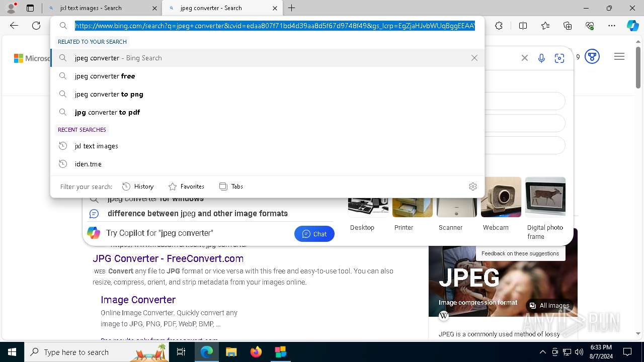Click Feedback on these suggestions
Screen dimensions: 644x362
coord(520,253)
